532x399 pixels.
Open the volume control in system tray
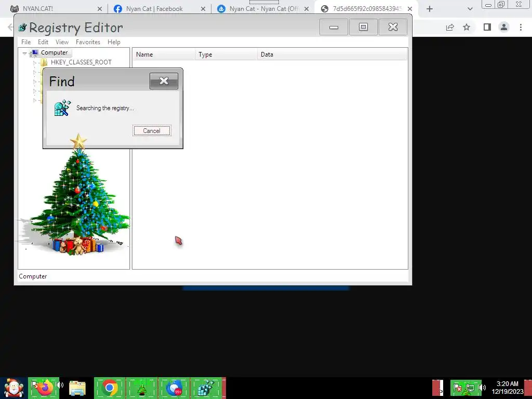pos(483,388)
